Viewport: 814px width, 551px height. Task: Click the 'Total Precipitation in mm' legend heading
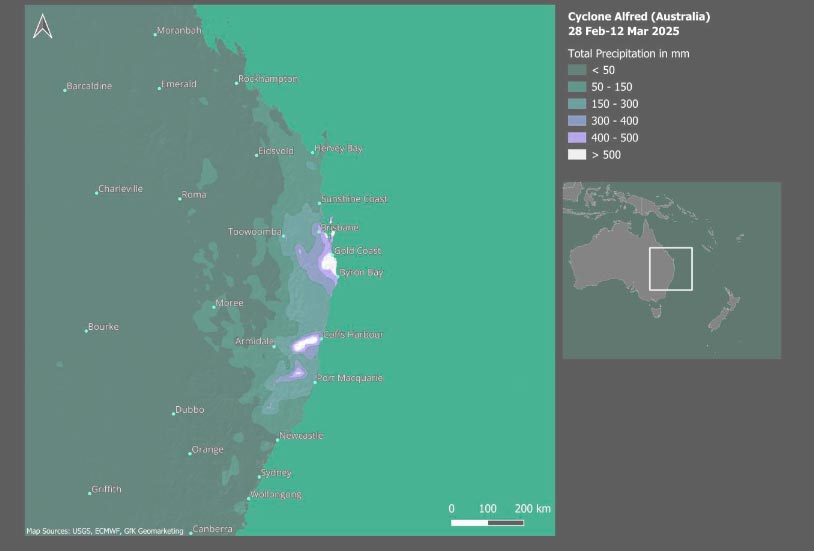pos(629,53)
